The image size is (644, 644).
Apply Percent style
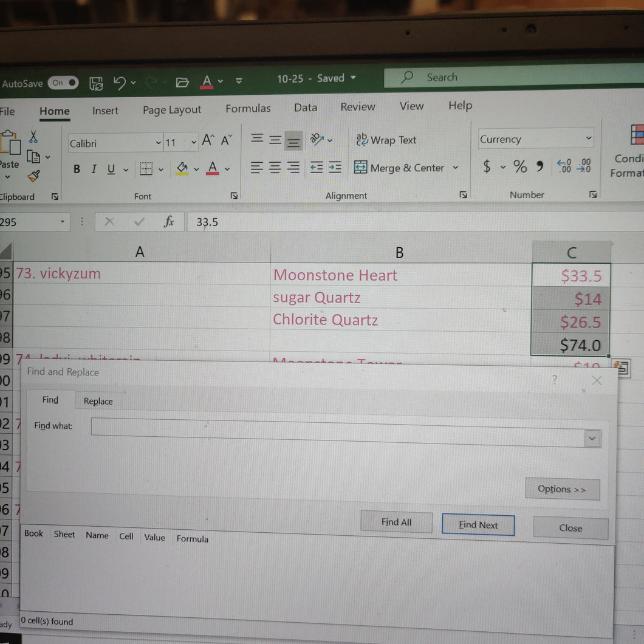coord(520,166)
